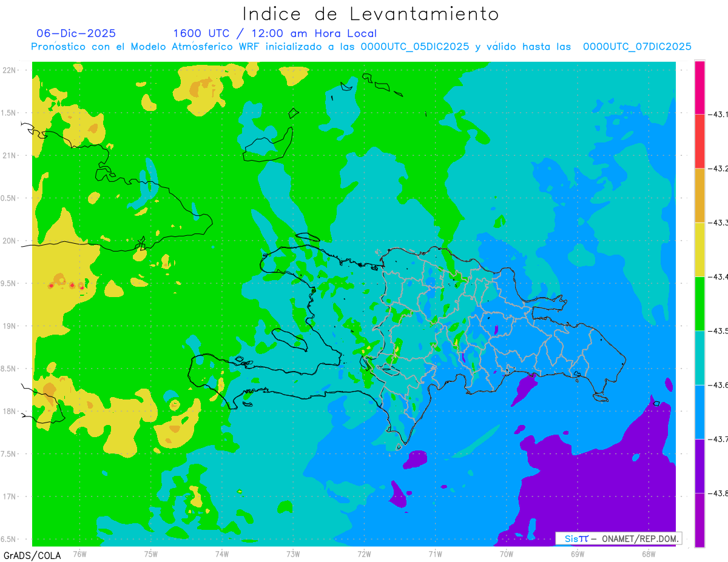Click the "68W" longitude axis label

649,553
